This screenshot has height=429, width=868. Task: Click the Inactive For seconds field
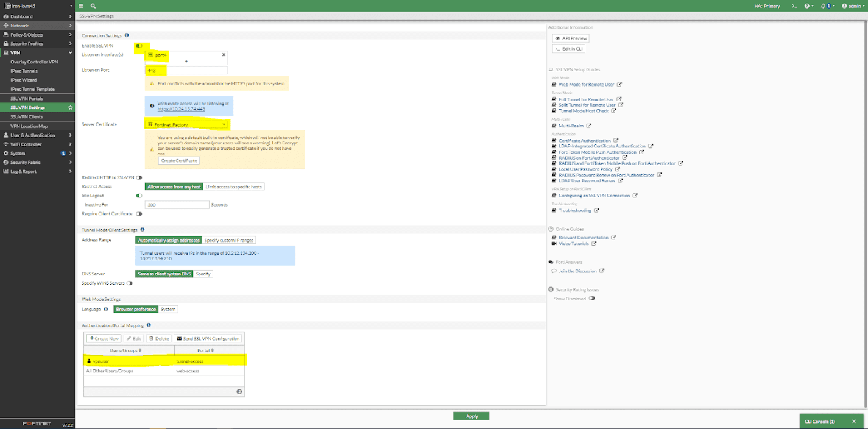coord(177,205)
